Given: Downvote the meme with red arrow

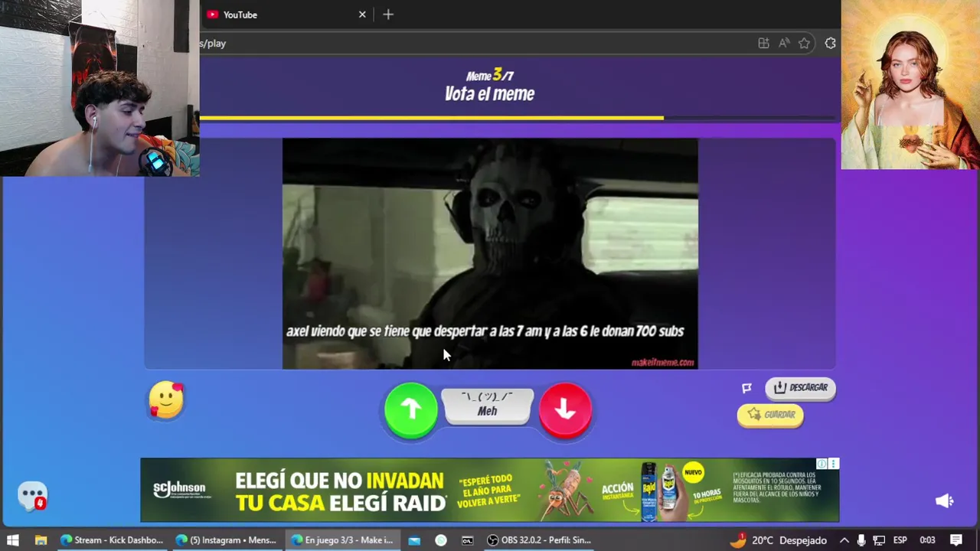Looking at the screenshot, I should tap(565, 410).
